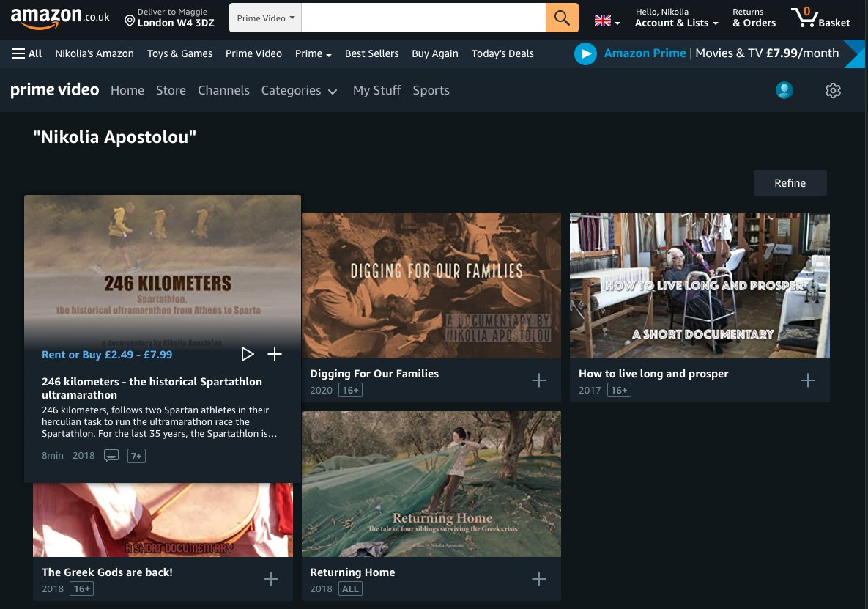Open Prime Video in the nav bar
This screenshot has height=609, width=868.
(253, 53)
